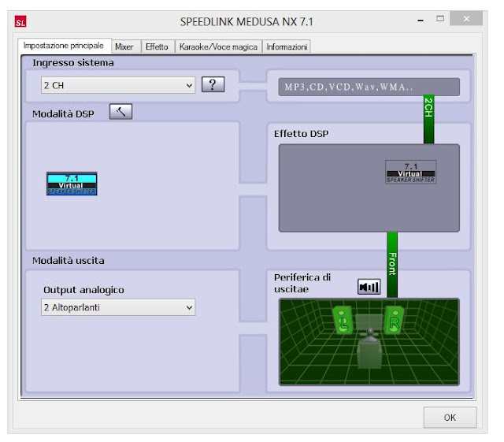Click the SL app logo in title bar

[x=20, y=22]
